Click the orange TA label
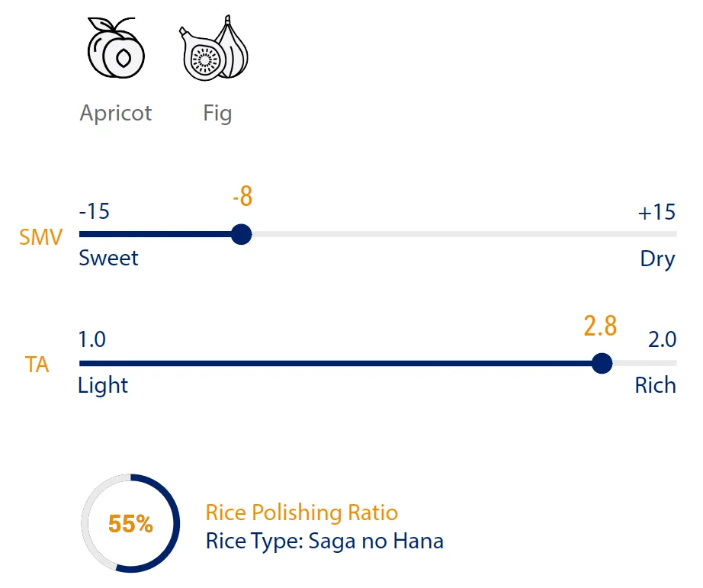This screenshot has height=588, width=703. point(37,365)
